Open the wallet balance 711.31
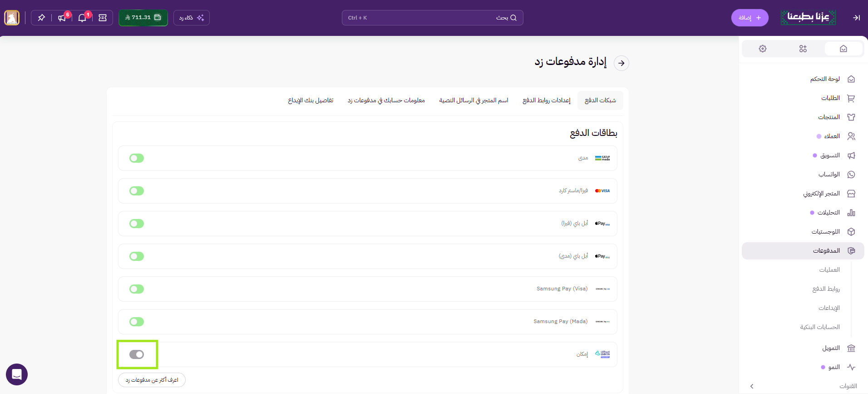Screen dimensions: 868x394 (x=143, y=18)
